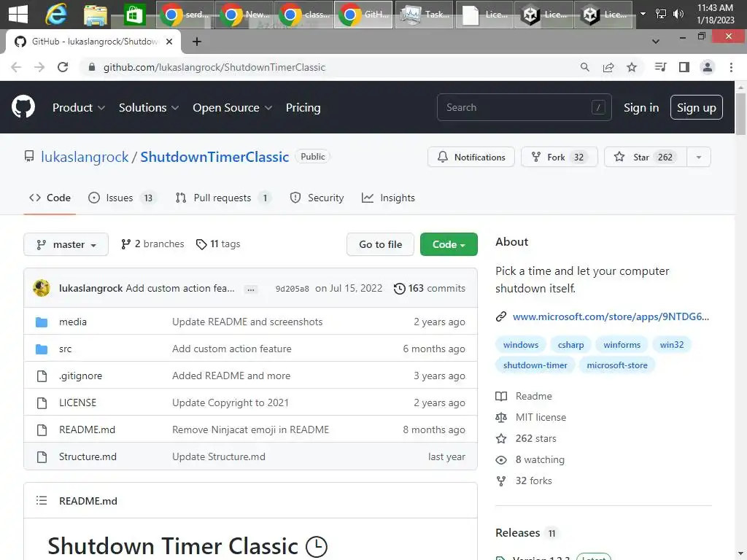The image size is (747, 560).
Task: Show hidden tray icons arrow
Action: [x=643, y=14]
